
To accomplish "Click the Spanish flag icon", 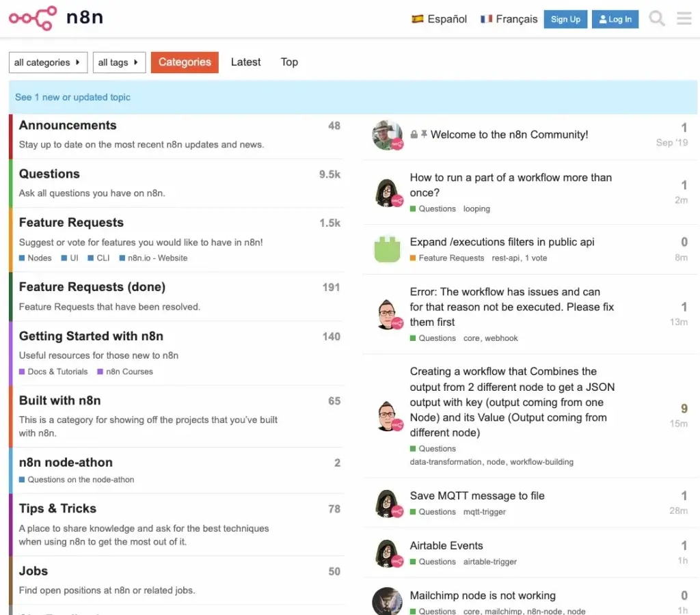I will click(x=418, y=18).
